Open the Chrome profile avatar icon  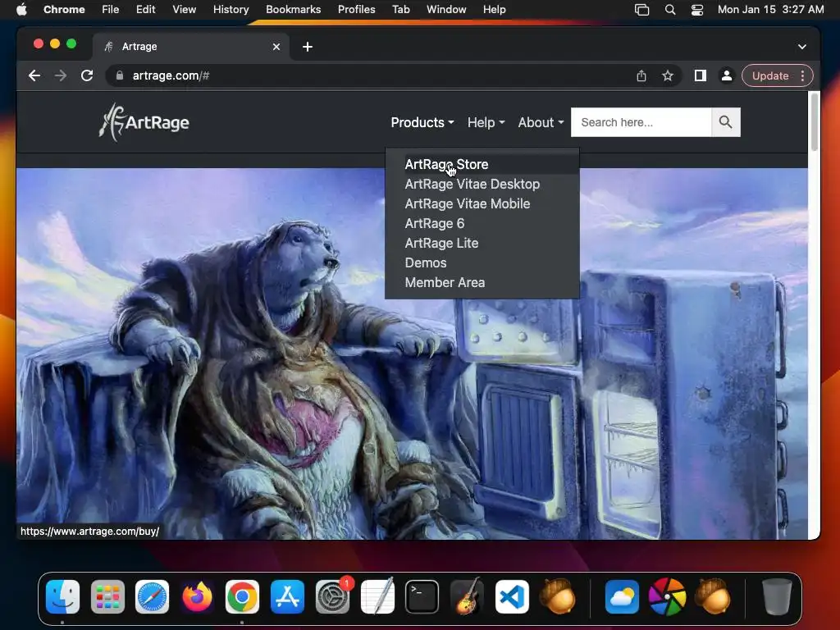(x=727, y=75)
